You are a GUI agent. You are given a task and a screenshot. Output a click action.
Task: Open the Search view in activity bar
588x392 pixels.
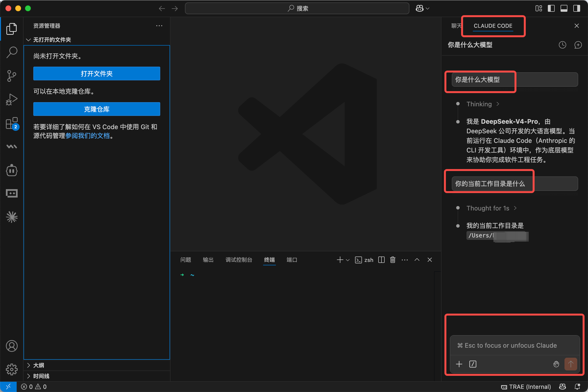(x=12, y=52)
